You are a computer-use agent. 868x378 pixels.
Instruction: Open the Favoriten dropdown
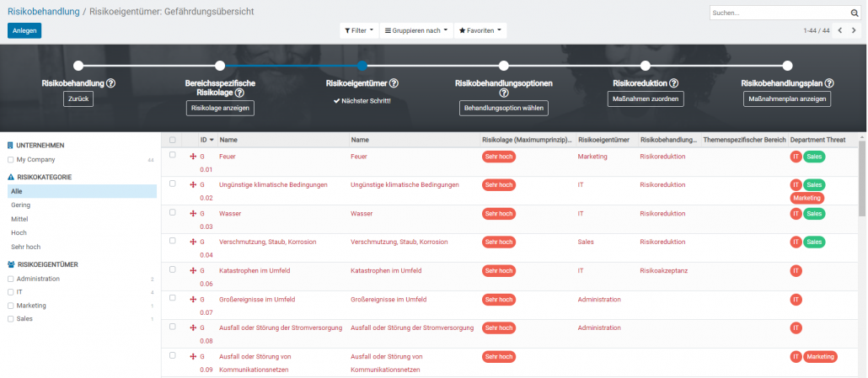point(480,30)
